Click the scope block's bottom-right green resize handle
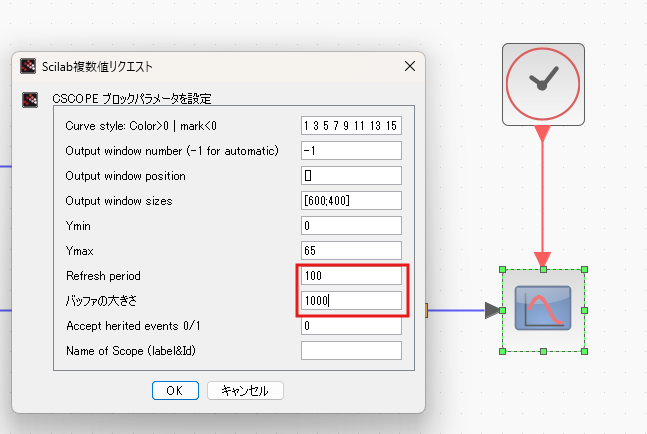Image resolution: width=647 pixels, height=434 pixels. click(584, 351)
